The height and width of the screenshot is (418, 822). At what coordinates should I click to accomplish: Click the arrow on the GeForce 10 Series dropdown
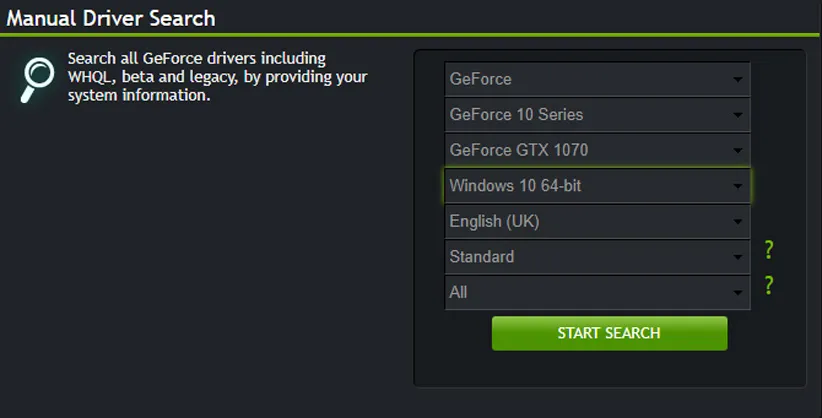[x=737, y=115]
